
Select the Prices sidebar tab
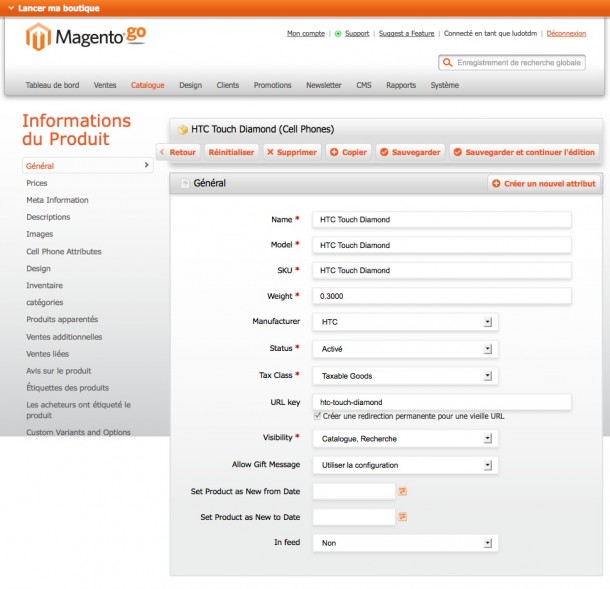(37, 183)
